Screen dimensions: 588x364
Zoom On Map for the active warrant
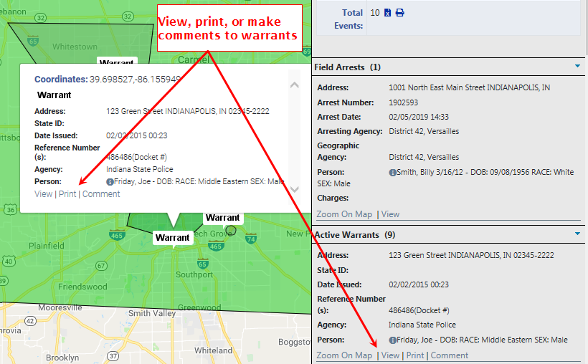click(x=344, y=355)
